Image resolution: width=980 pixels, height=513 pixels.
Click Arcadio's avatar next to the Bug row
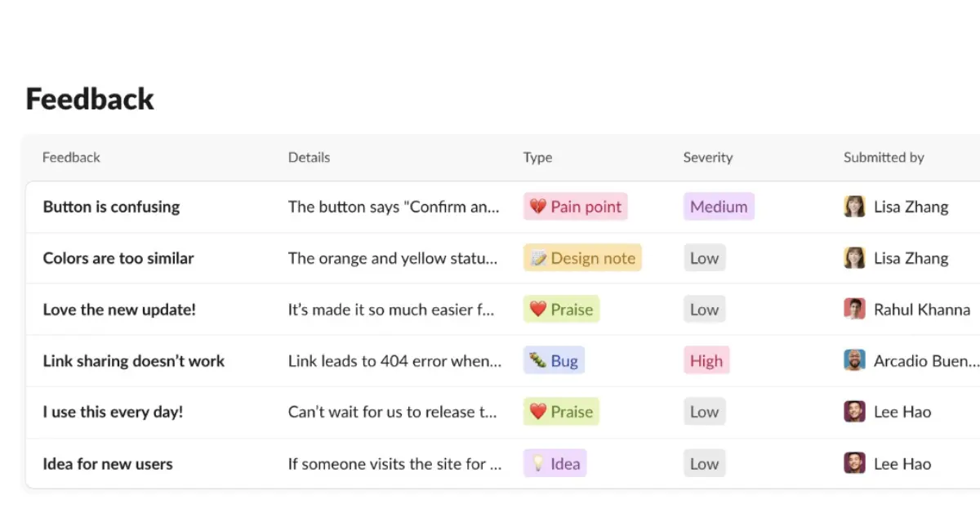pos(854,359)
